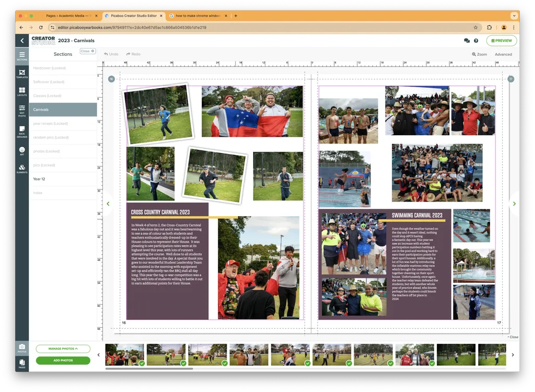Select the Swimming Carnival 2023 heading

click(417, 216)
